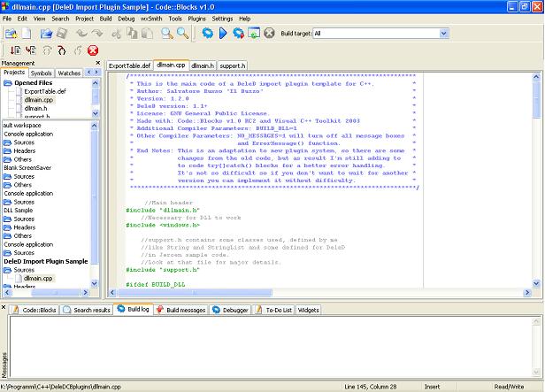This screenshot has width=545, height=392.
Task: Open the Project menu
Action: (x=84, y=19)
